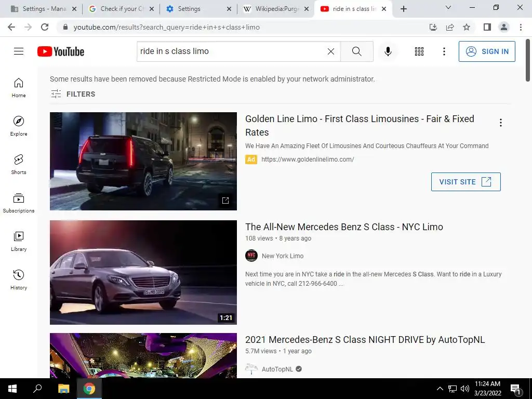
Task: Show hidden system tray icons
Action: [440, 389]
